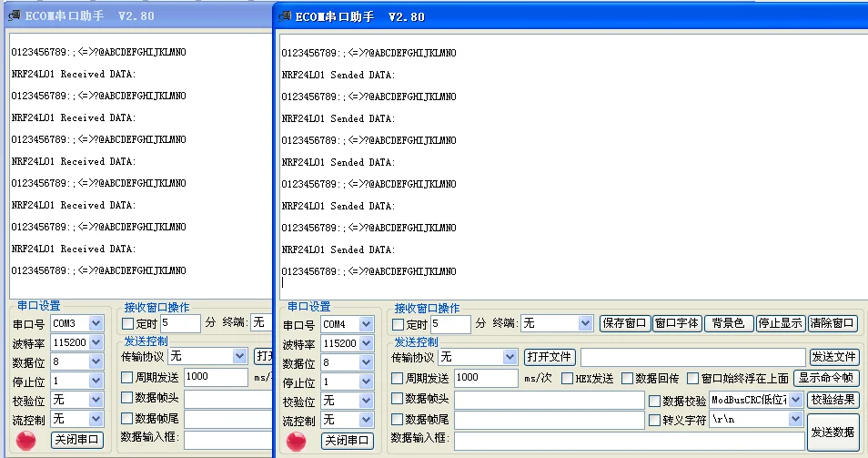The height and width of the screenshot is (458, 868).
Task: Expand the \r\n escape character dropdown
Action: click(x=796, y=420)
